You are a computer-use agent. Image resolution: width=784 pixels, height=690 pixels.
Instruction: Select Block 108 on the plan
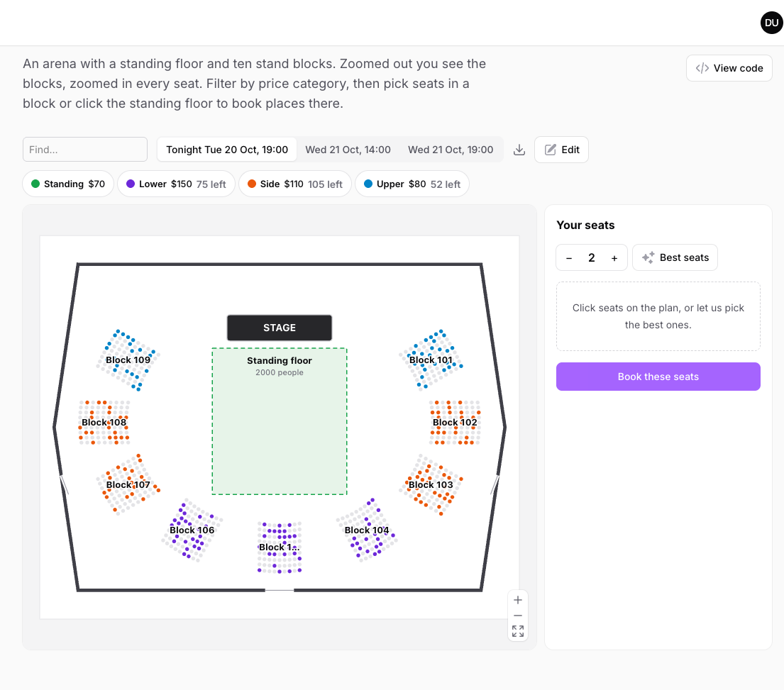(x=104, y=422)
